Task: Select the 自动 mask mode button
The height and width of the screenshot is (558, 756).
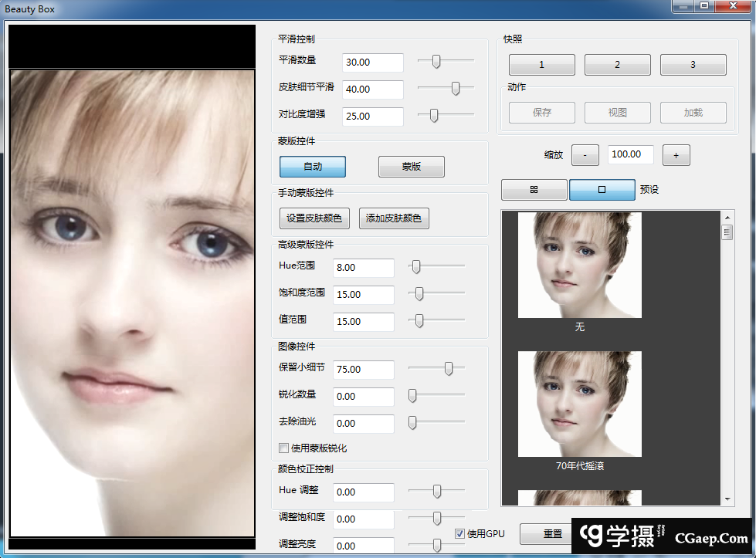Action: click(x=312, y=167)
